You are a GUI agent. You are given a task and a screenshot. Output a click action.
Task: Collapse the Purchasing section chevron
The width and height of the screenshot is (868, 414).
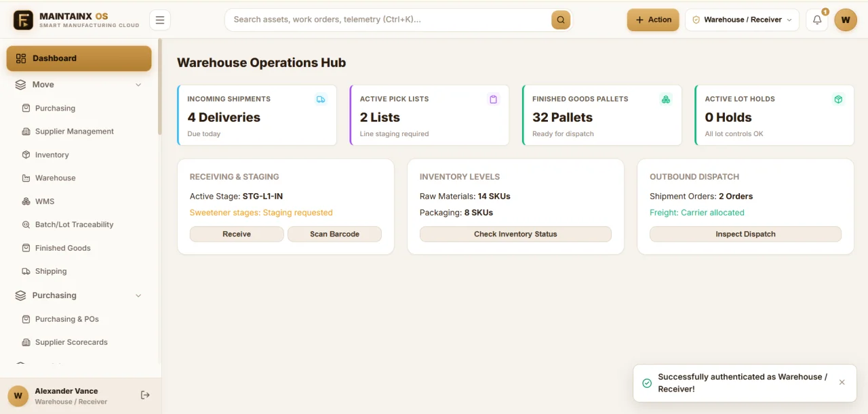pyautogui.click(x=138, y=295)
